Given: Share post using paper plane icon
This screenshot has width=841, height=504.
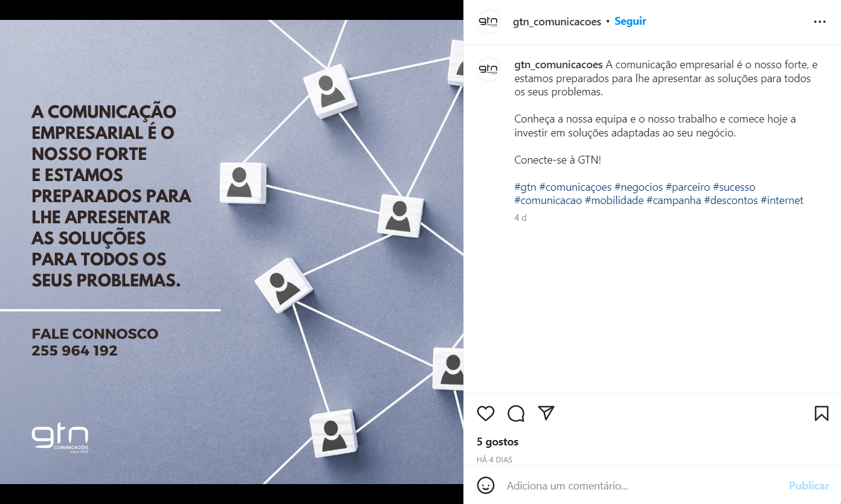Looking at the screenshot, I should (x=546, y=413).
